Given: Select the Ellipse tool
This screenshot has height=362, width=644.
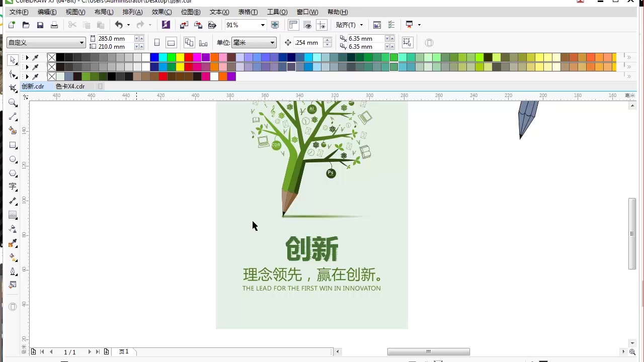Looking at the screenshot, I should (13, 159).
